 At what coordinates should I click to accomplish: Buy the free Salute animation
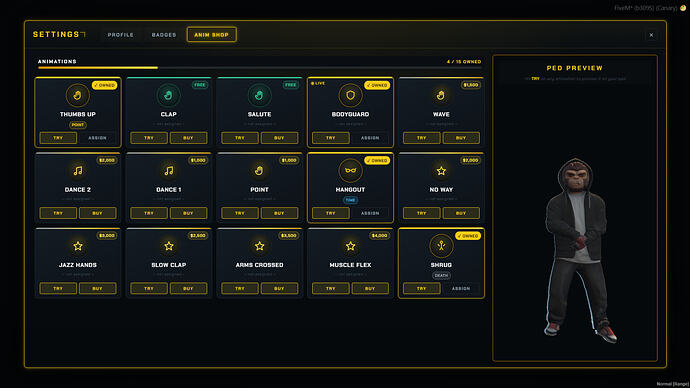click(279, 138)
